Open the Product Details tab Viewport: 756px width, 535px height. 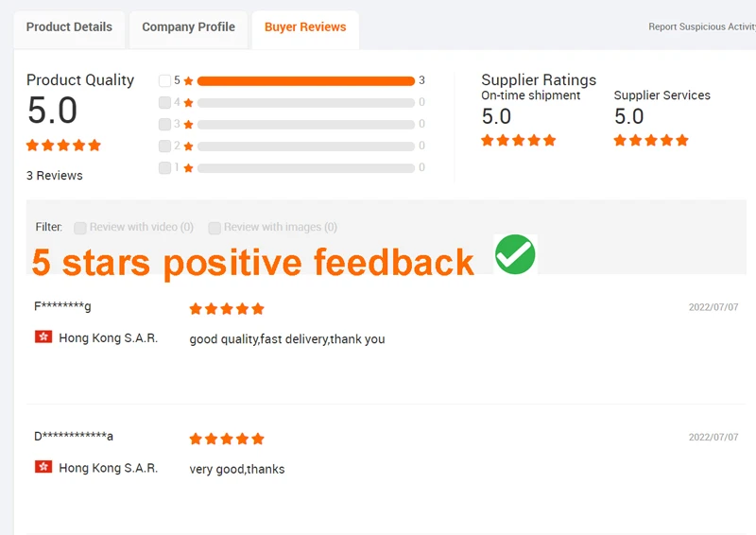click(69, 27)
